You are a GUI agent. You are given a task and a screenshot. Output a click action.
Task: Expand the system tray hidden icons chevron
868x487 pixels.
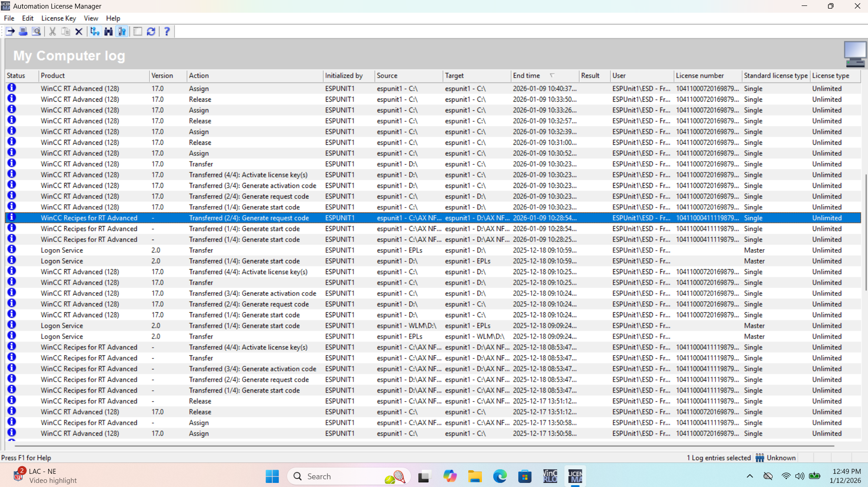(x=749, y=476)
